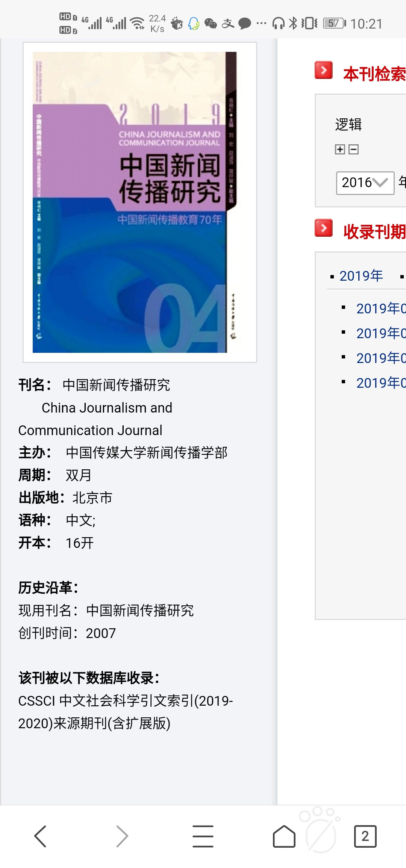The width and height of the screenshot is (406, 868).
Task: Open the browser hamburger menu
Action: pos(203,836)
